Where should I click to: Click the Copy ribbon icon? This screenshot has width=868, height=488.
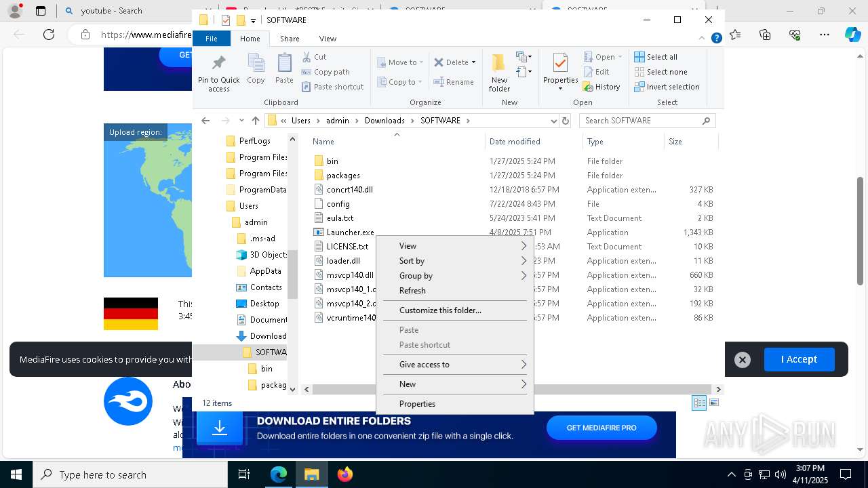point(256,68)
